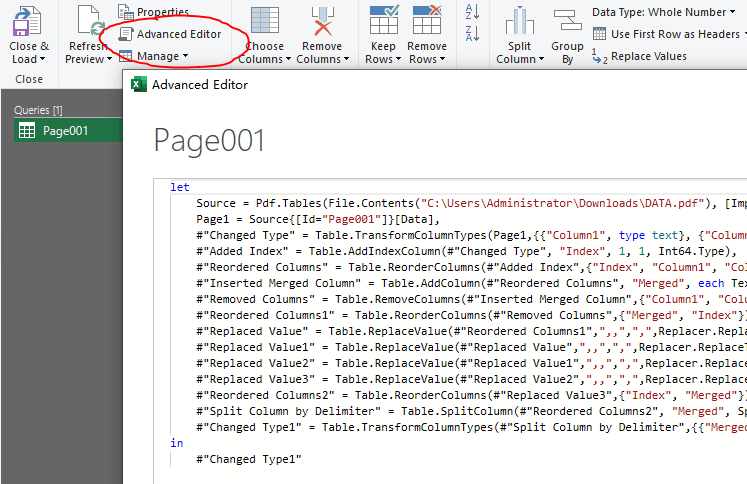747x484 pixels.
Task: Click the Source = Pdf.Tables code line
Action: tap(471, 203)
